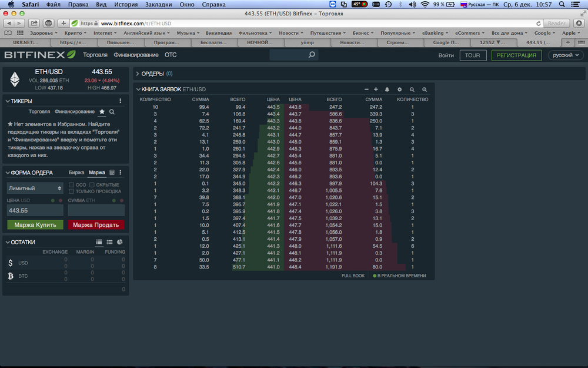This screenshot has width=588, height=368.
Task: Click the header search magnifier icon
Action: tap(312, 55)
